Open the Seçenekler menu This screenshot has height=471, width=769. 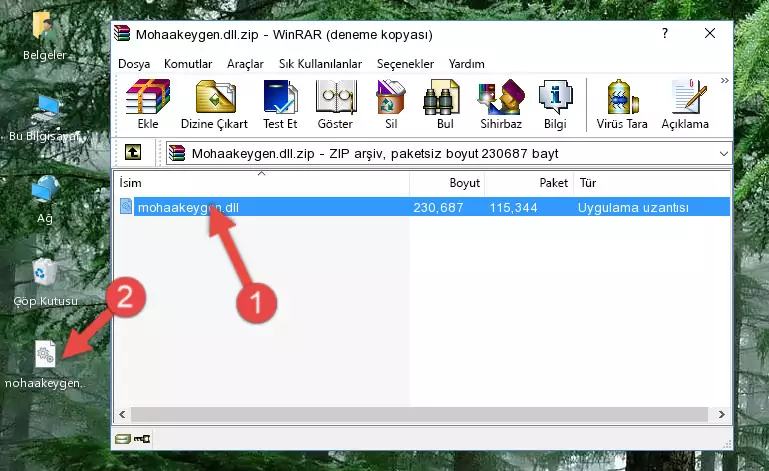pos(405,64)
